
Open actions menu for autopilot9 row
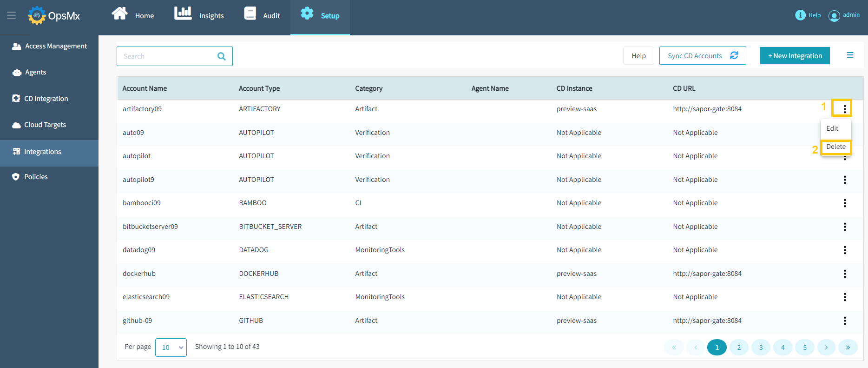click(845, 180)
